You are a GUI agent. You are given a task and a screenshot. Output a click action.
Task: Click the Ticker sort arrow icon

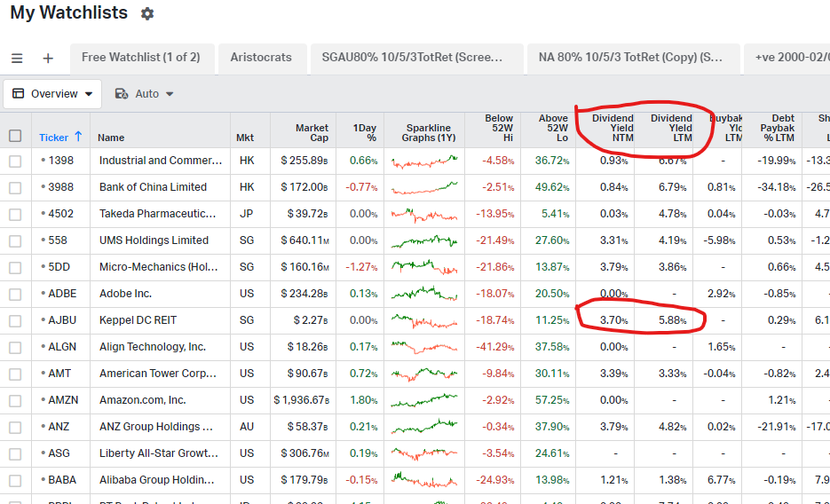click(x=78, y=137)
